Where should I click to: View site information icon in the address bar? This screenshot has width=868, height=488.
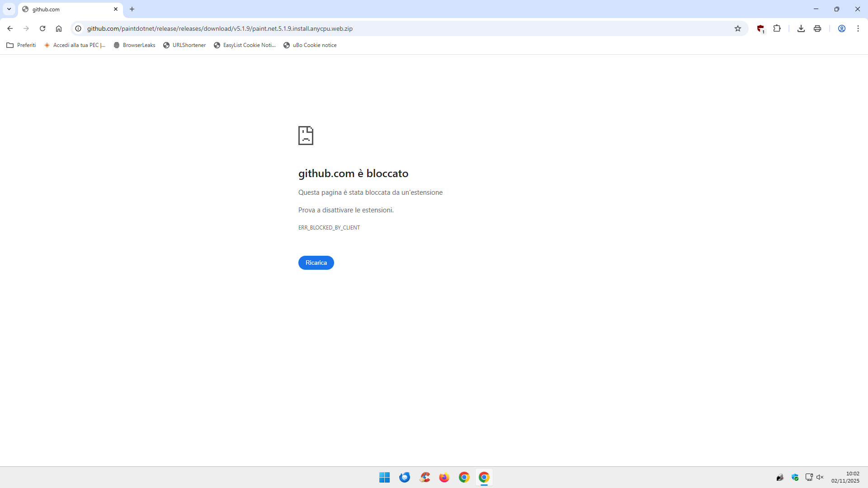pos(78,28)
